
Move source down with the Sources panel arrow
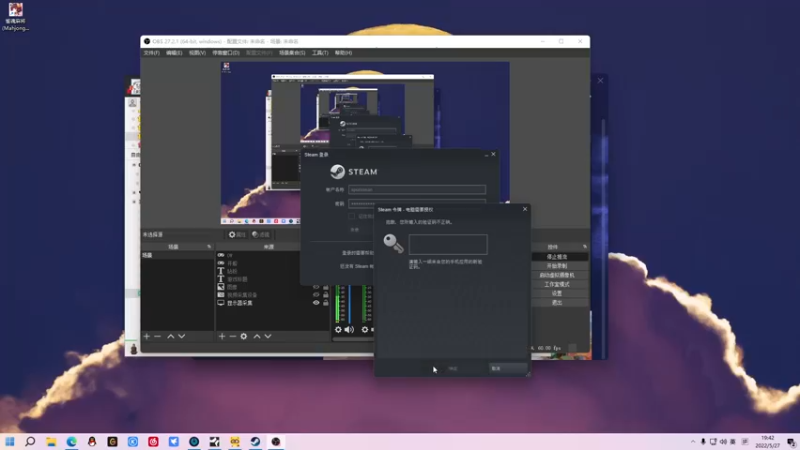pyautogui.click(x=268, y=336)
